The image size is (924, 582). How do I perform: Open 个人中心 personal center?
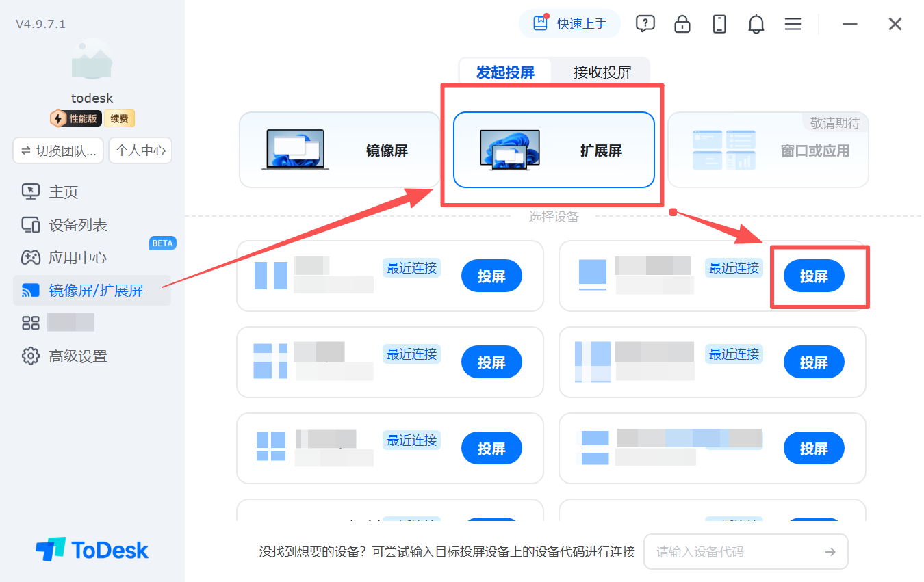[x=141, y=150]
